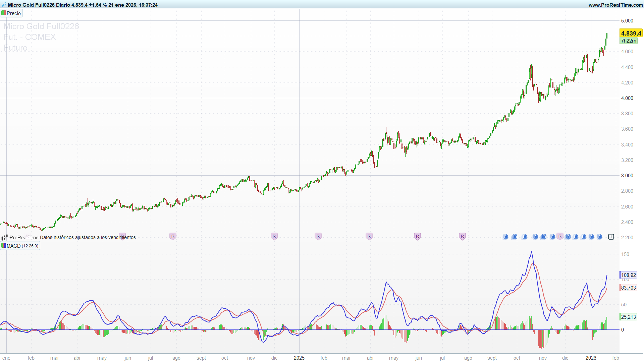Click the blue 108,92 MACD value label
The width and height of the screenshot is (644, 362).
(628, 275)
